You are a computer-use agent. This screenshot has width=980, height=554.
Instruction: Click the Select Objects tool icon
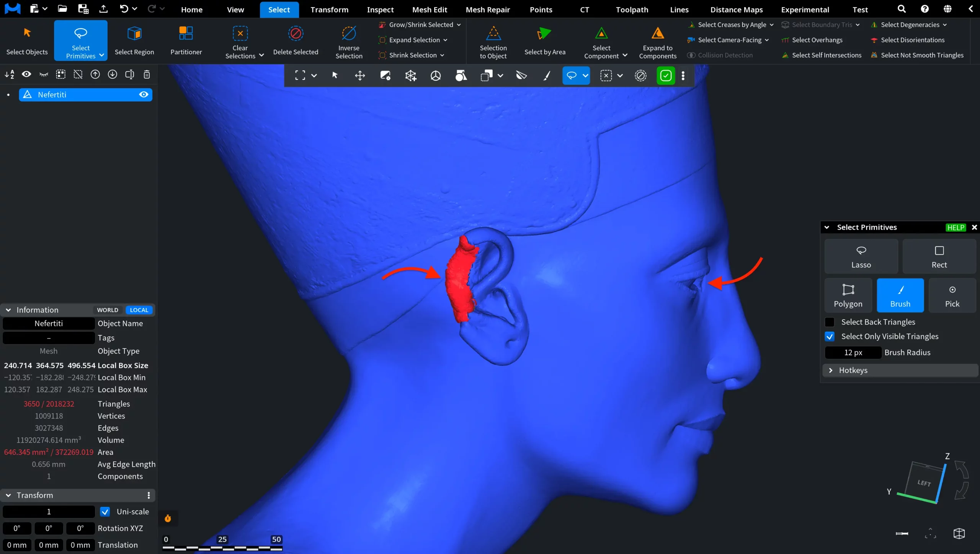point(27,33)
